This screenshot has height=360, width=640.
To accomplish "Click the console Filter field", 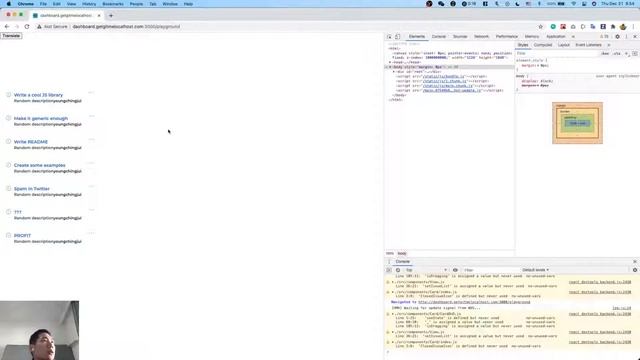I will click(490, 270).
